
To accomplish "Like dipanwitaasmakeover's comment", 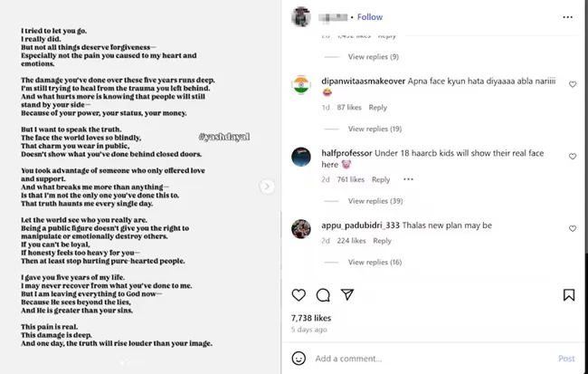I will pos(573,84).
